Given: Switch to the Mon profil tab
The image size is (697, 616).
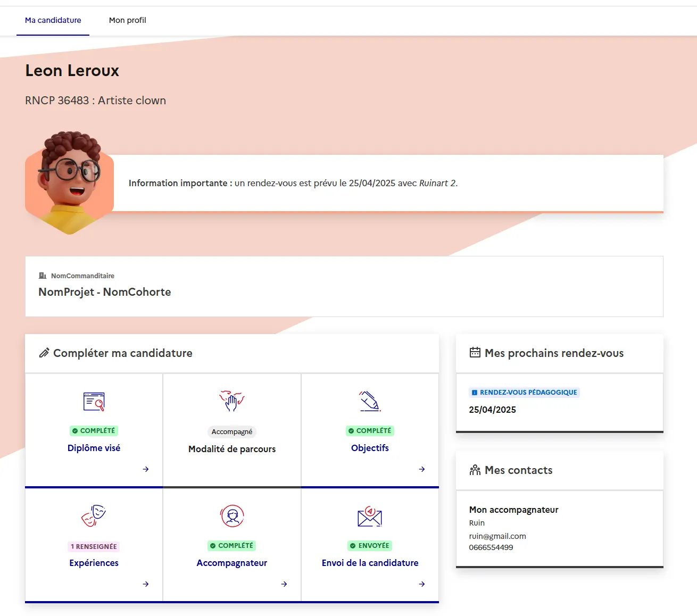Looking at the screenshot, I should pyautogui.click(x=127, y=20).
